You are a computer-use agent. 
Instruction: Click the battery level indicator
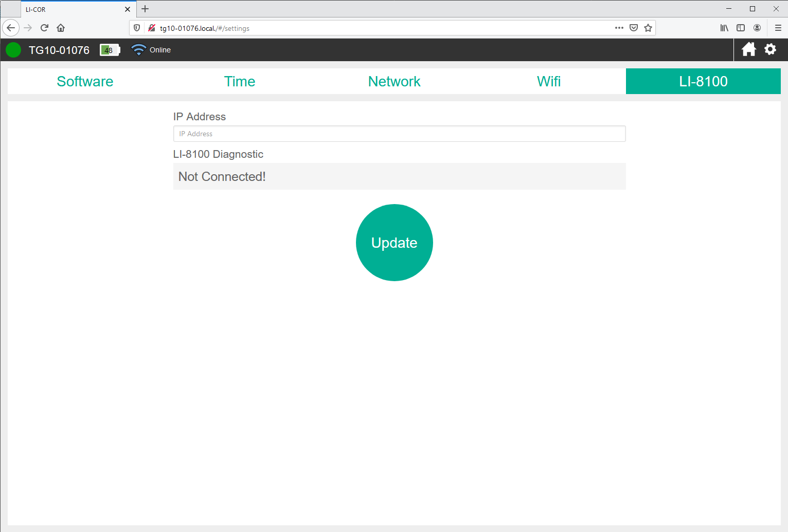[110, 50]
